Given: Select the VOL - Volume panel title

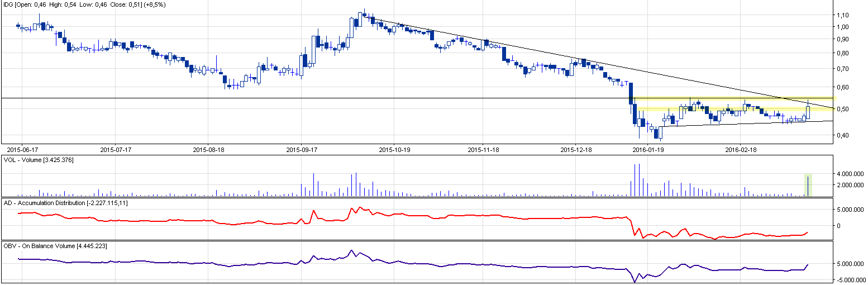Looking at the screenshot, I should tap(39, 160).
